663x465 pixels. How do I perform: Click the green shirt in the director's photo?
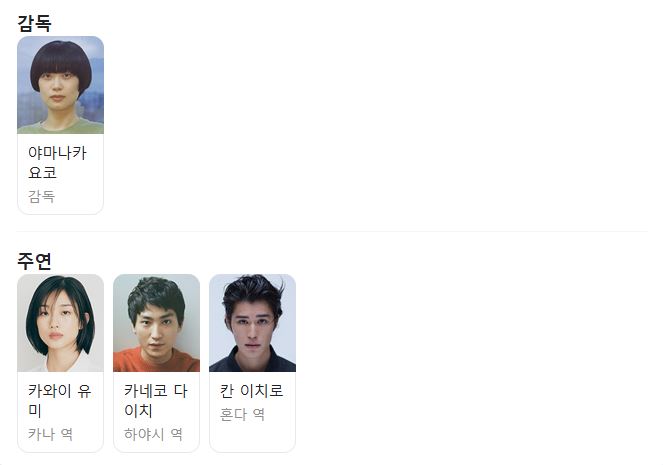(x=60, y=127)
